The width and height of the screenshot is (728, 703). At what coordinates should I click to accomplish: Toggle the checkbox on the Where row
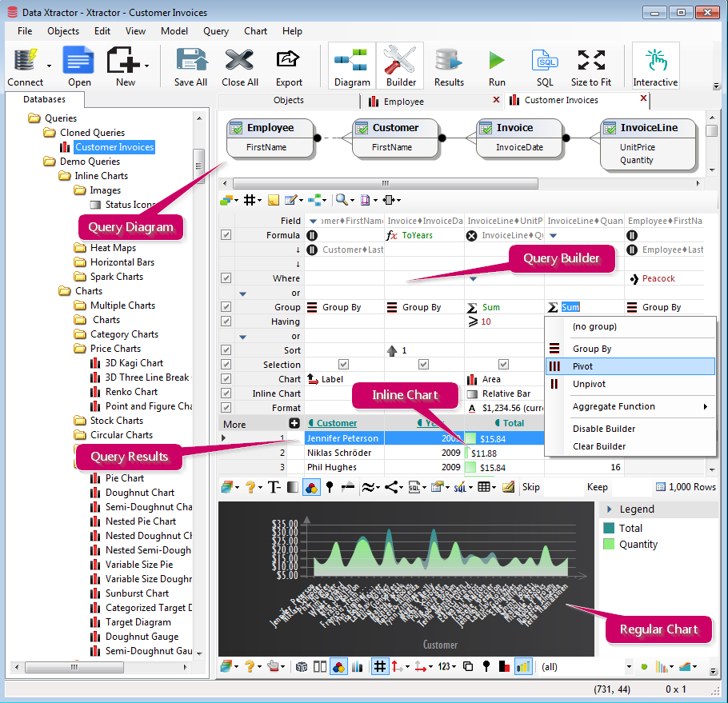pos(226,278)
